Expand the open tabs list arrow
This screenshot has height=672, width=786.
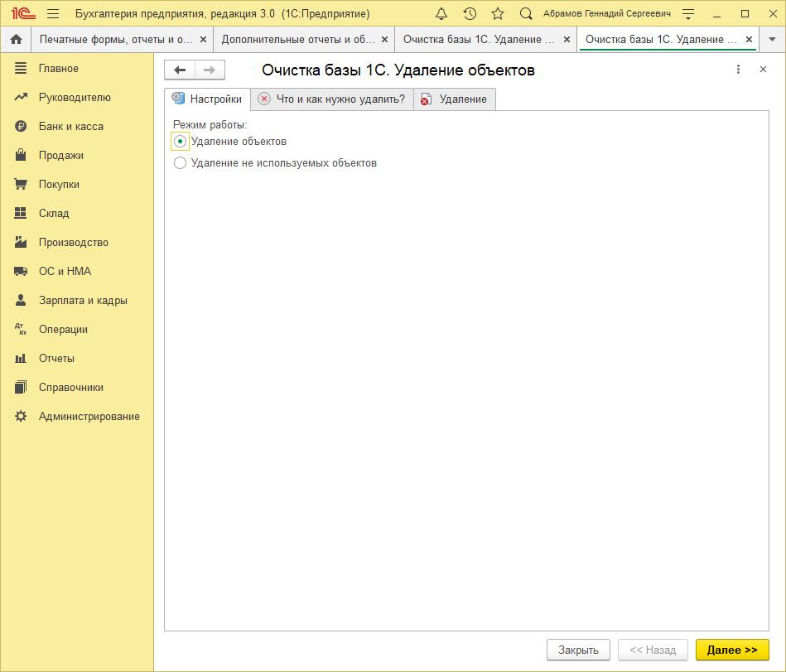point(772,40)
